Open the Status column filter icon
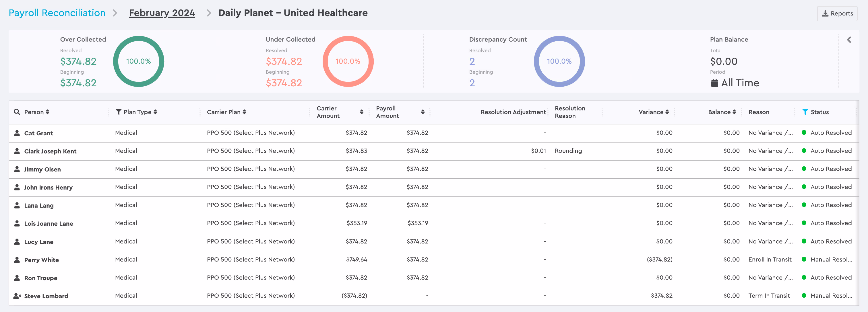The width and height of the screenshot is (868, 312). tap(805, 112)
